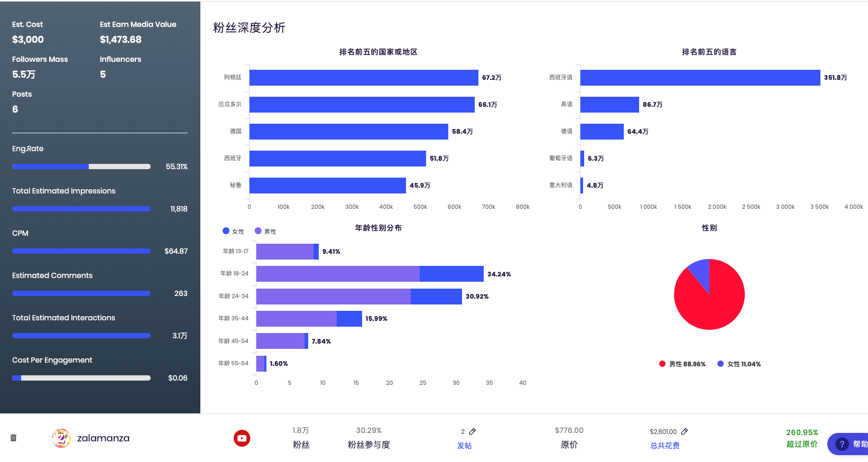Click the 德国 bar showing 58.4万
The width and height of the screenshot is (868, 462).
(349, 132)
